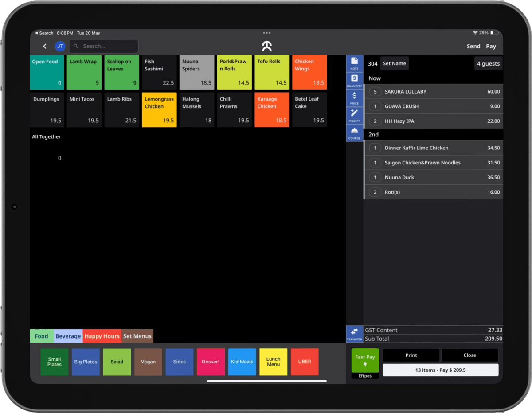Switch to the Beverage tab
This screenshot has height=413, width=532.
click(x=68, y=336)
